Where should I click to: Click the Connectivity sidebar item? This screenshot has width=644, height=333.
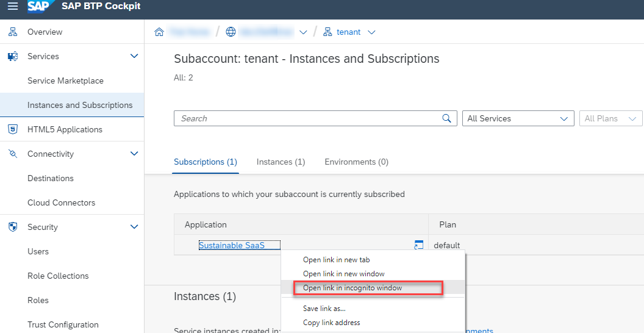click(51, 154)
